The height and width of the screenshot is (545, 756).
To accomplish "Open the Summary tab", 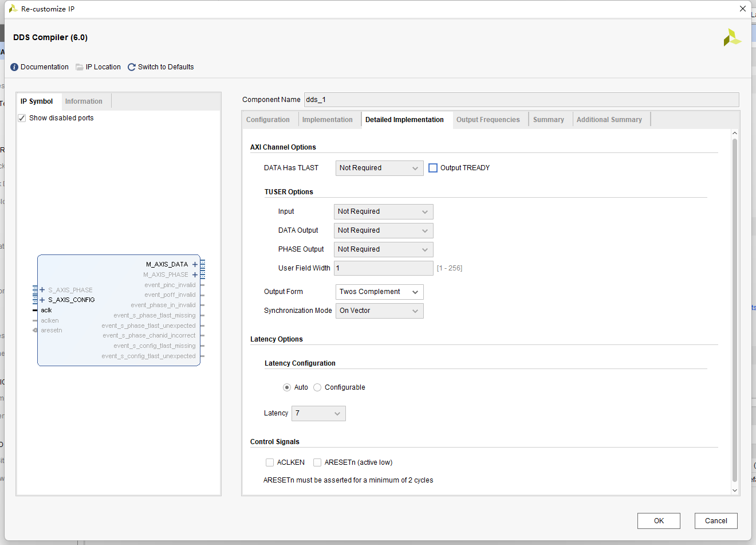I will click(x=549, y=120).
